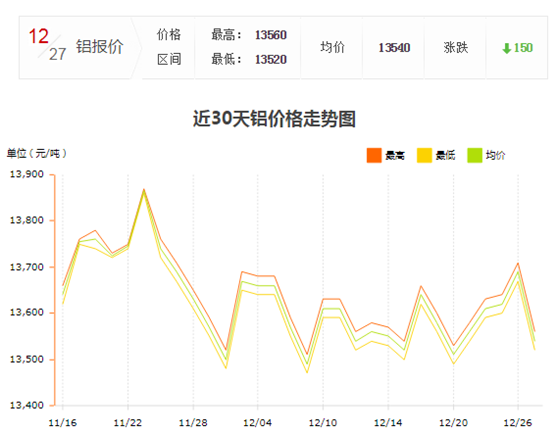Click the unit label 单位（元/吨）

(37, 153)
